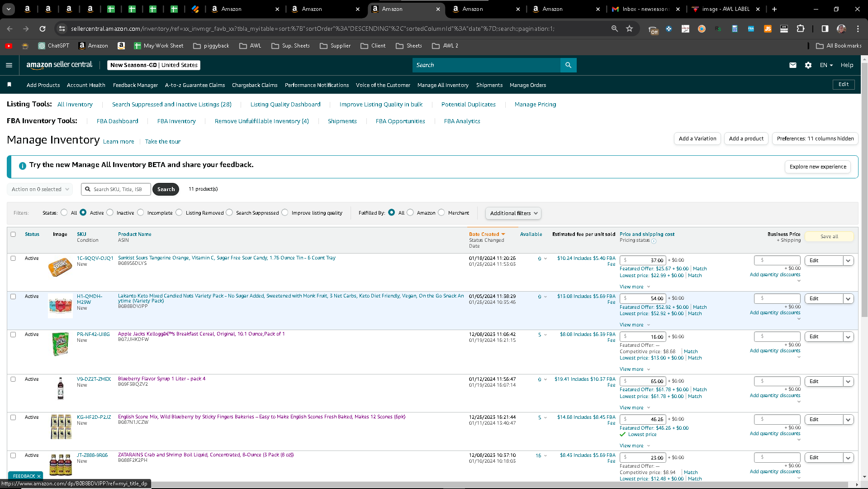Screen dimensions: 868x489
Task: Open the Manage Pricing link
Action: [535, 105]
